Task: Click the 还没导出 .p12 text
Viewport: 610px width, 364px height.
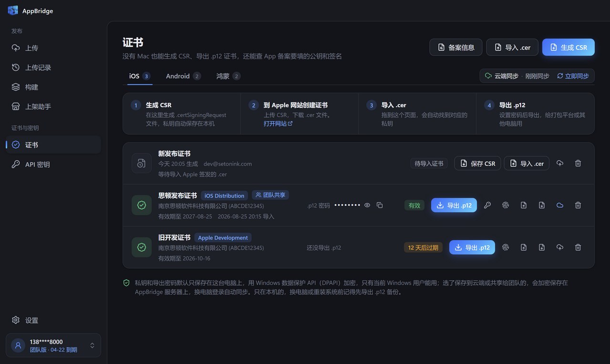Action: tap(324, 248)
